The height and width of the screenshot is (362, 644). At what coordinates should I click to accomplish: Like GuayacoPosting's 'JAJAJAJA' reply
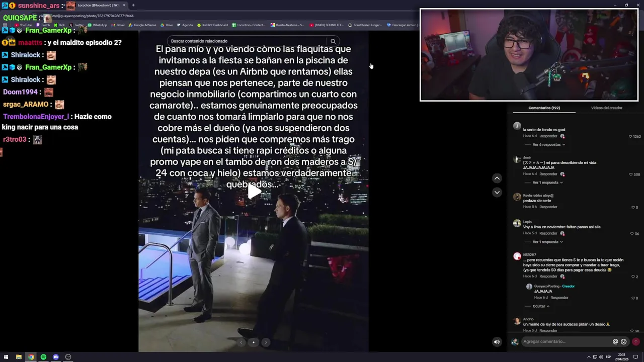[633, 298]
